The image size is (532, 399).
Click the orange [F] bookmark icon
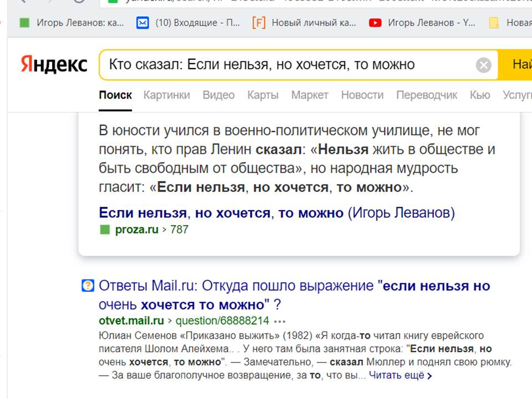click(x=259, y=23)
